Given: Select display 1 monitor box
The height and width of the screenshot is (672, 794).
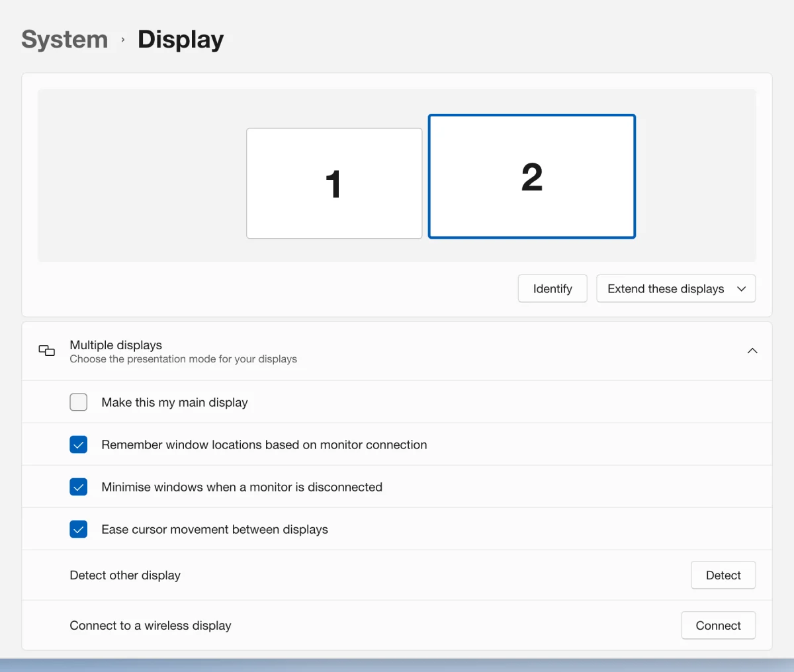Looking at the screenshot, I should click(334, 183).
